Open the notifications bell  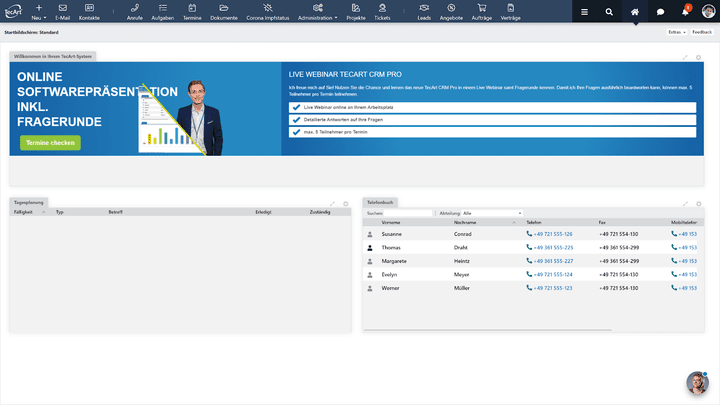point(685,12)
